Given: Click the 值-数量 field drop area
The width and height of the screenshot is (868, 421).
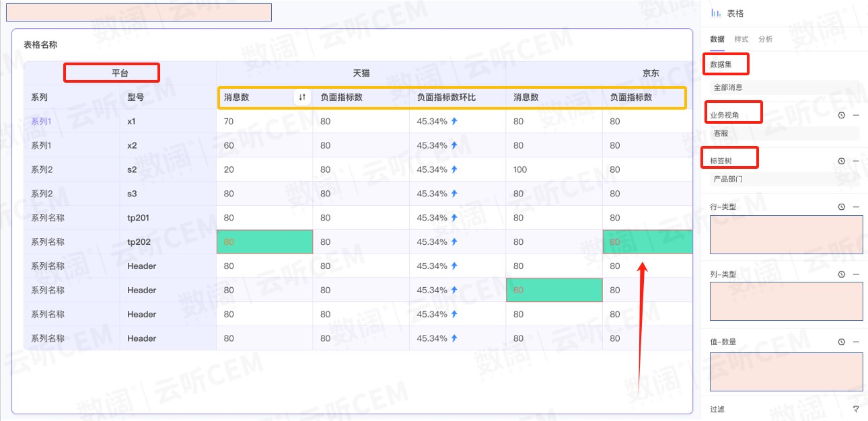Looking at the screenshot, I should [x=786, y=372].
